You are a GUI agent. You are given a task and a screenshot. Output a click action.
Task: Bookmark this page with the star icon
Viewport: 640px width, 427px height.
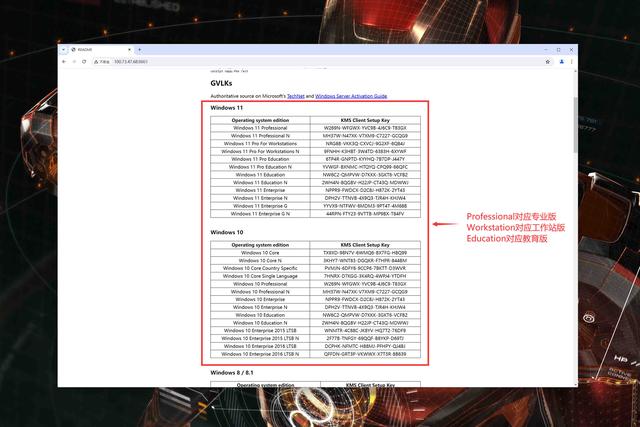(548, 62)
